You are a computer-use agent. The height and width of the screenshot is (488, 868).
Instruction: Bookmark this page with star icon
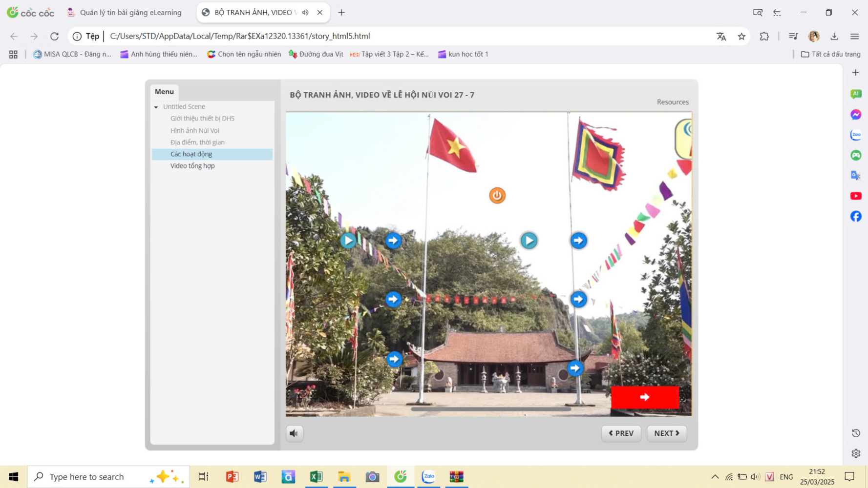point(741,36)
